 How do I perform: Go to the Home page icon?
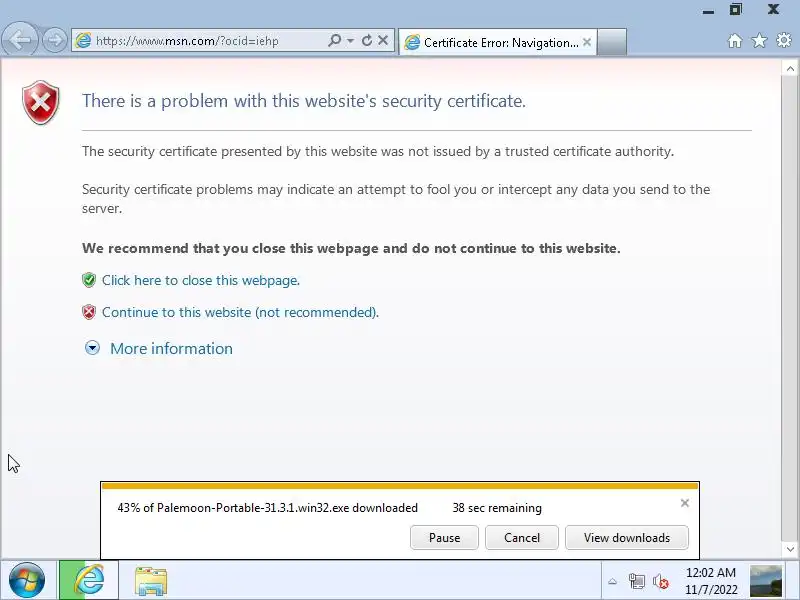735,40
